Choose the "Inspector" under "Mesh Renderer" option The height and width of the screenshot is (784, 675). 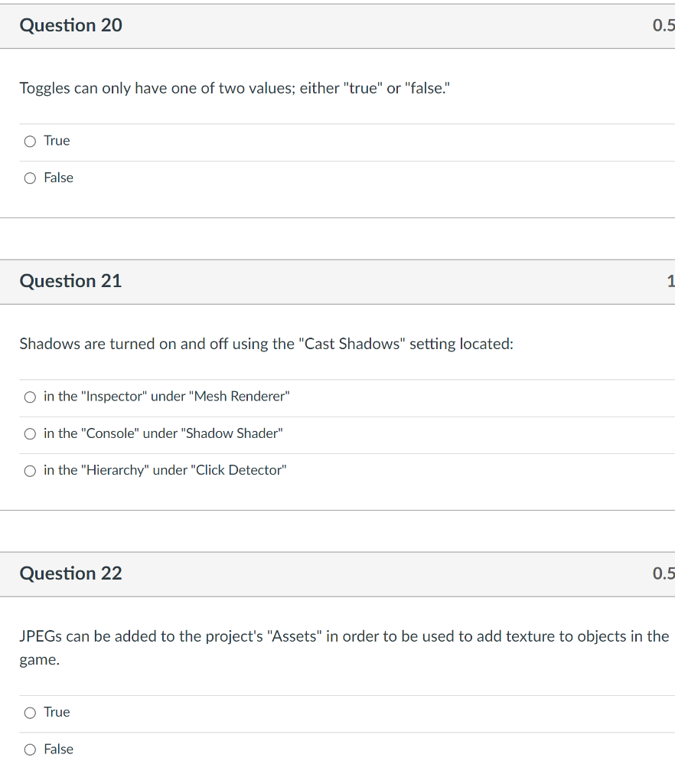[x=29, y=397]
